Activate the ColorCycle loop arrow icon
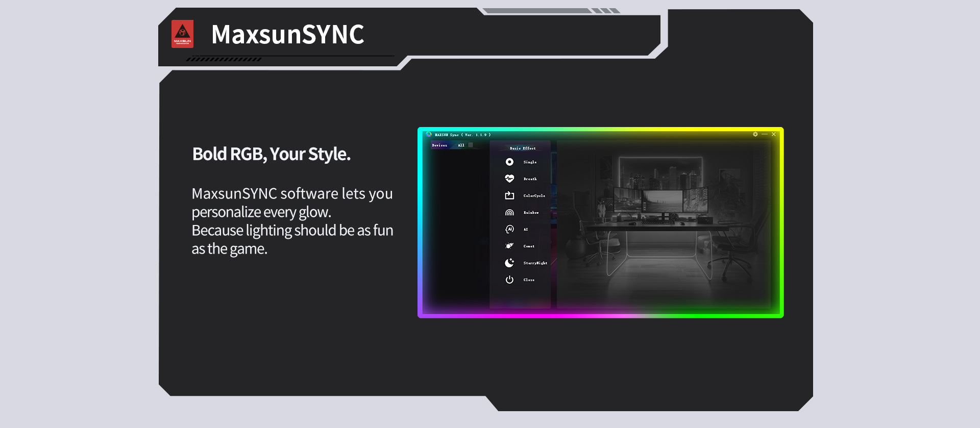The height and width of the screenshot is (428, 980). (x=509, y=195)
